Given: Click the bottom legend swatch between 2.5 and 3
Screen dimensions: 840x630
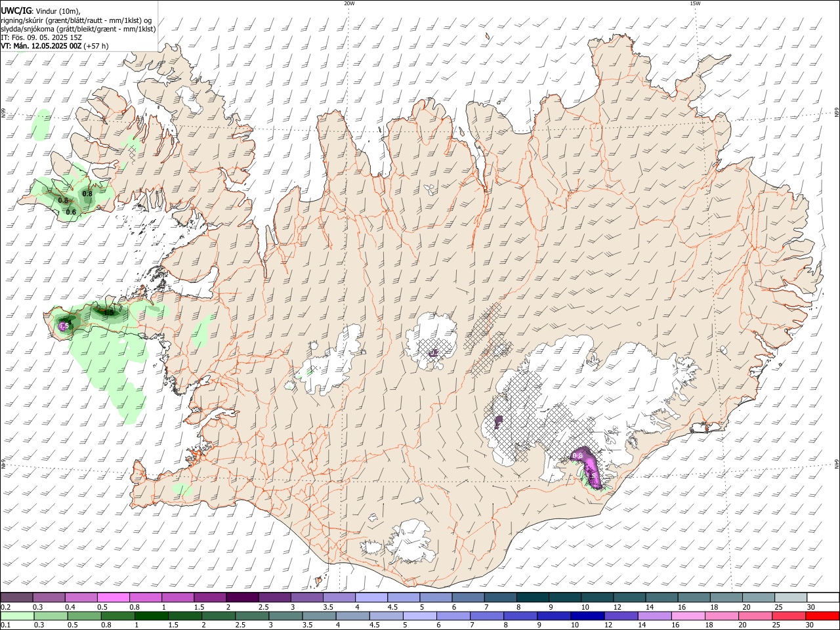Looking at the screenshot, I should pyautogui.click(x=252, y=616).
